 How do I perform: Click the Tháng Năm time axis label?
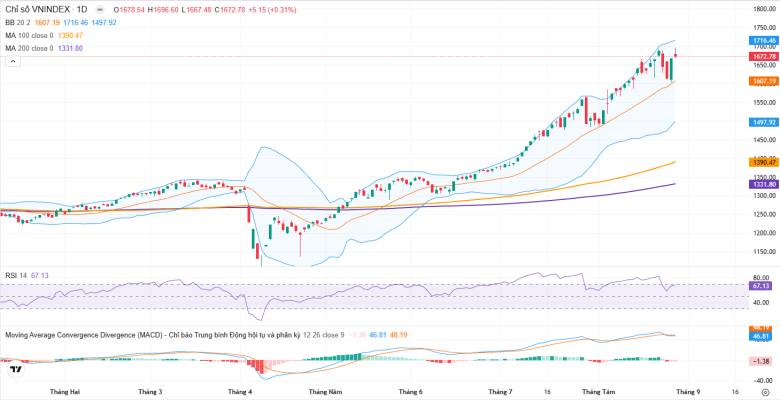click(x=324, y=392)
